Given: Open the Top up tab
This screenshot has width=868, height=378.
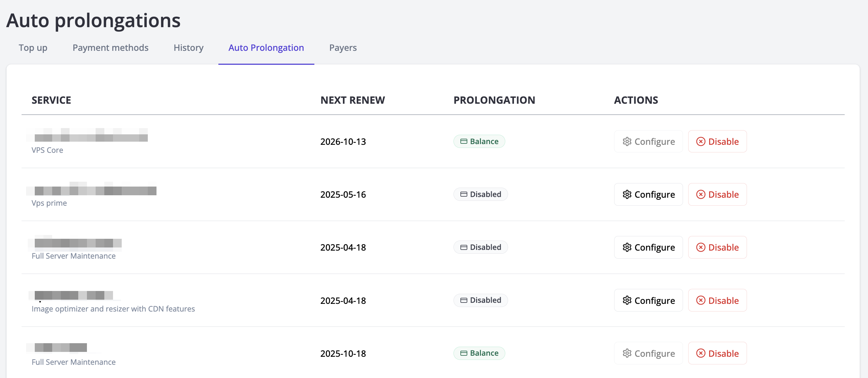Looking at the screenshot, I should tap(33, 48).
